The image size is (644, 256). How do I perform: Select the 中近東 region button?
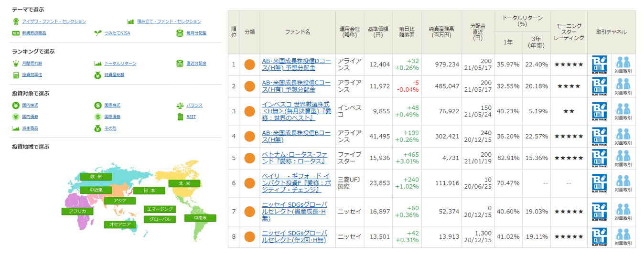(96, 190)
